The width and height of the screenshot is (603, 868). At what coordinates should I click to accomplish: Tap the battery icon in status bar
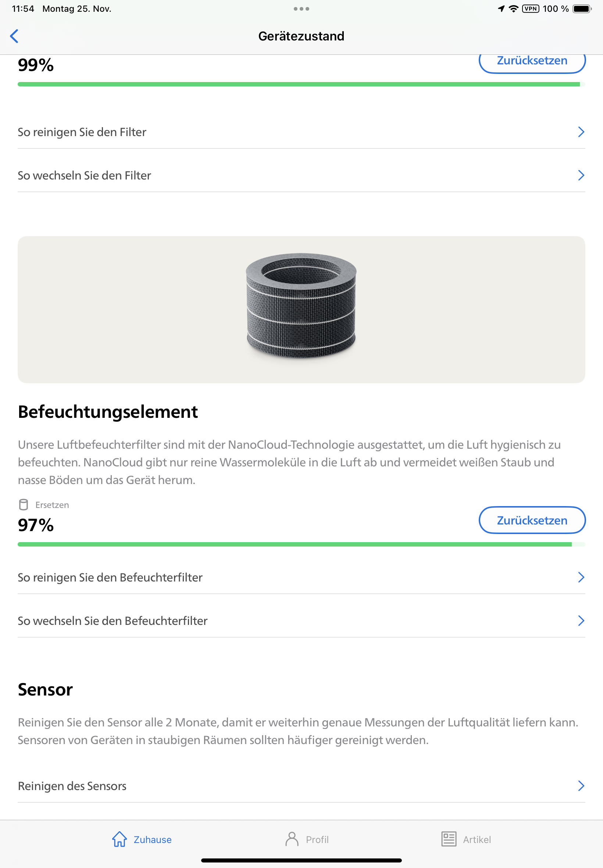pyautogui.click(x=581, y=9)
